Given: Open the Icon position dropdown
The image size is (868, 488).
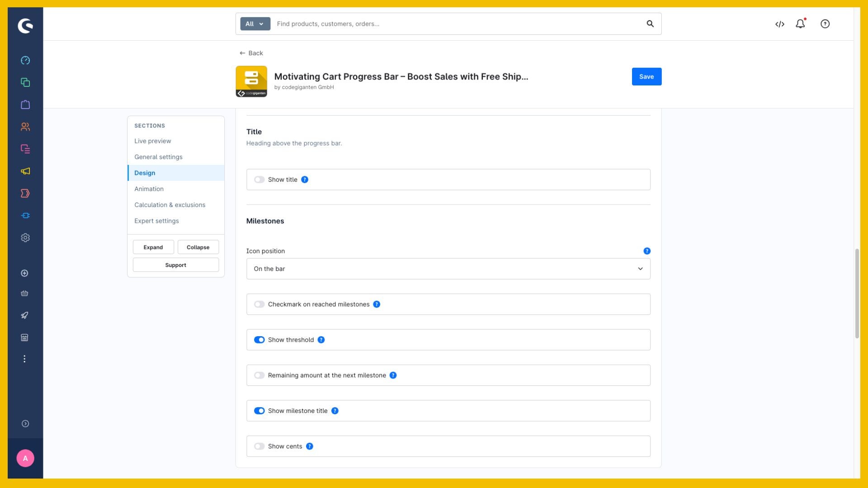Looking at the screenshot, I should [x=448, y=269].
